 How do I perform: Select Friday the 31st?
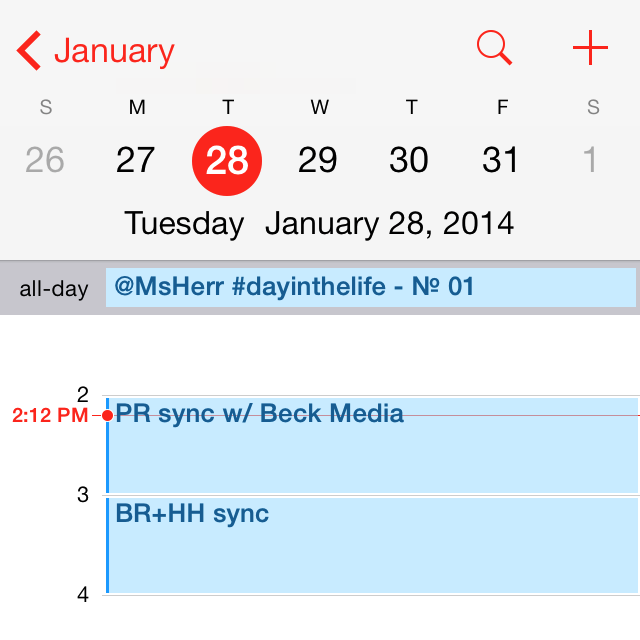[x=500, y=160]
